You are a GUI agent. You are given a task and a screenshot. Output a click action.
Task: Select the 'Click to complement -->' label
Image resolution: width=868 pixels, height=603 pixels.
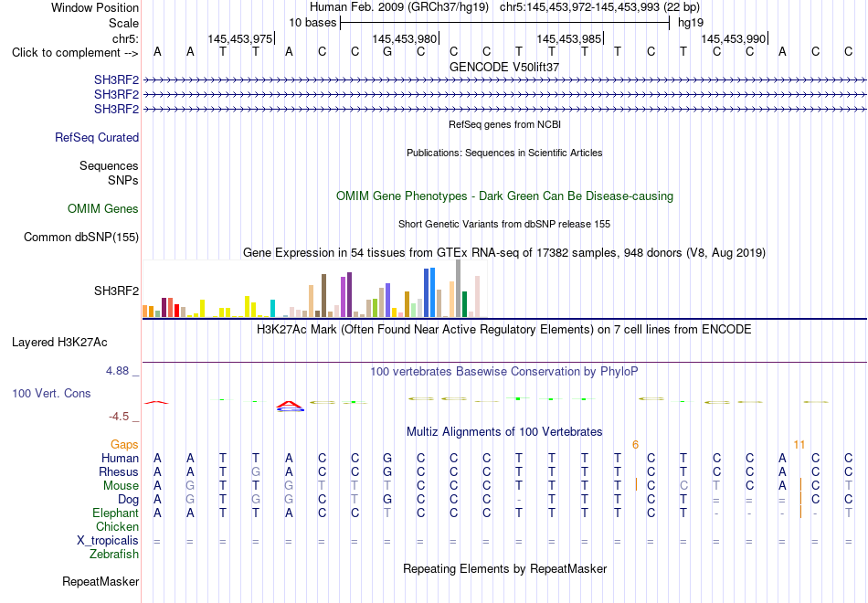[75, 53]
